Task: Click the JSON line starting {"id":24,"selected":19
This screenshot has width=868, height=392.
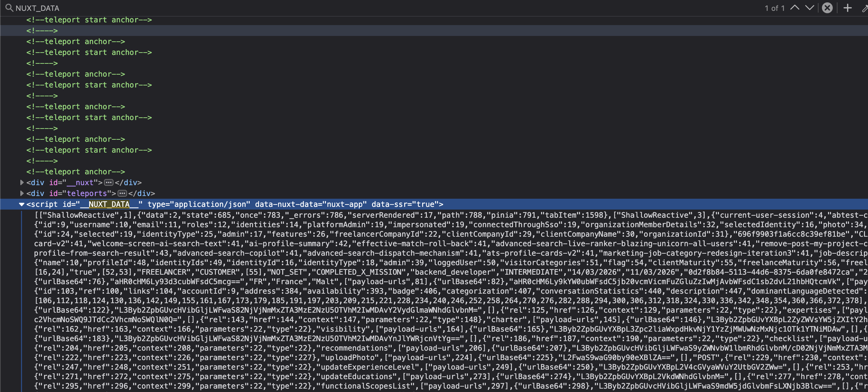Action: point(451,234)
